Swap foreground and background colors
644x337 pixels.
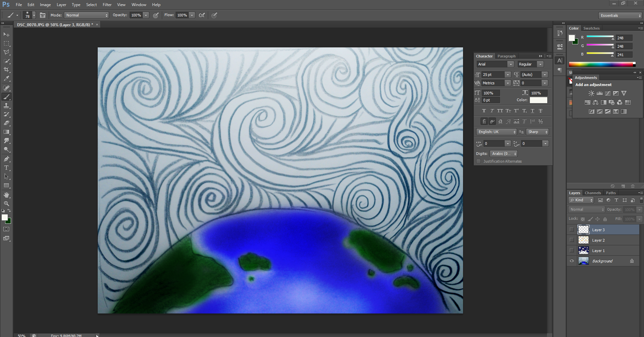click(x=9, y=210)
